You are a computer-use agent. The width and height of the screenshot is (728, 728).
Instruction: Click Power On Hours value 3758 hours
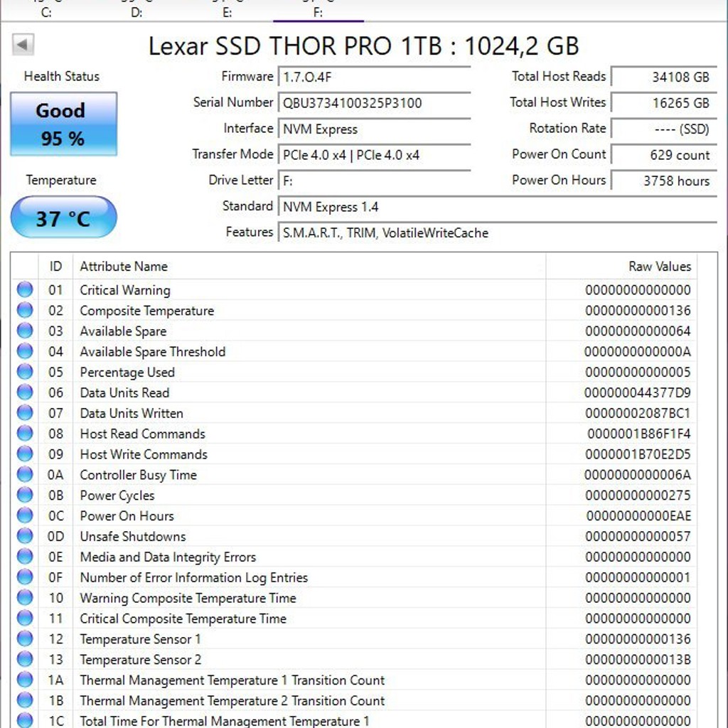(664, 181)
